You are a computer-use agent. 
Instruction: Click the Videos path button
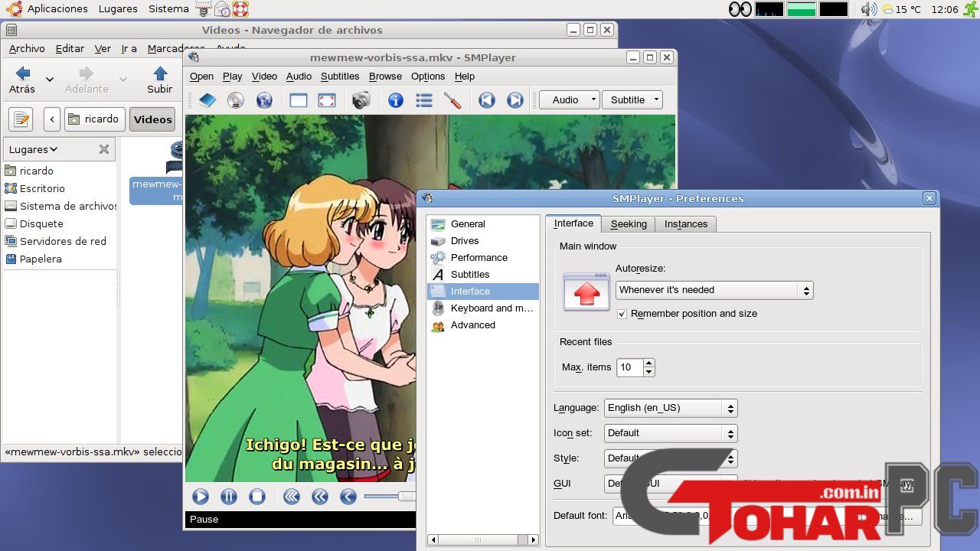tap(153, 119)
